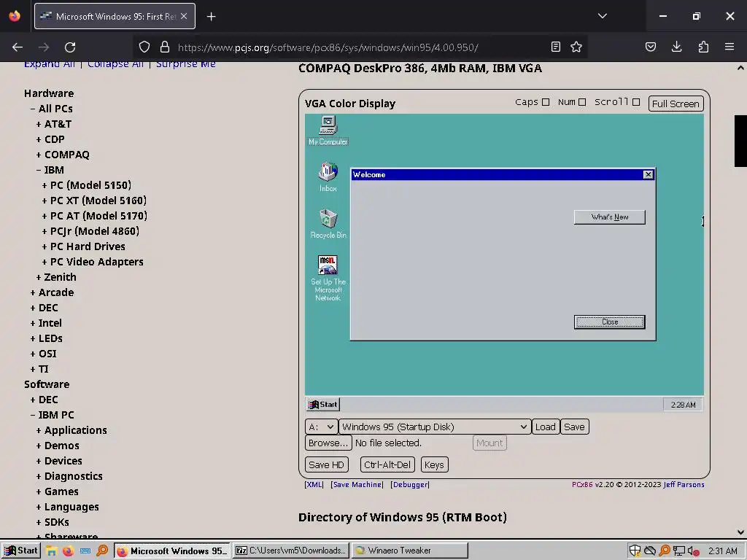747x560 pixels.
Task: Click the Mount button
Action: (x=489, y=443)
